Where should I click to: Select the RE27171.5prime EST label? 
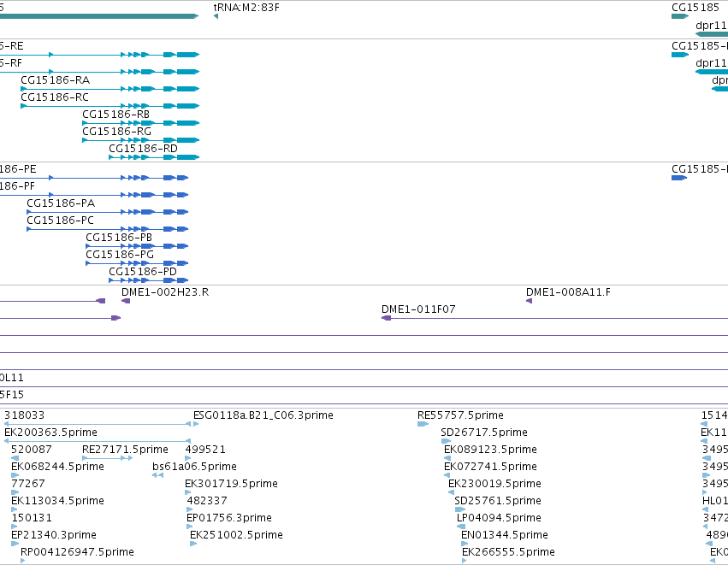125,450
